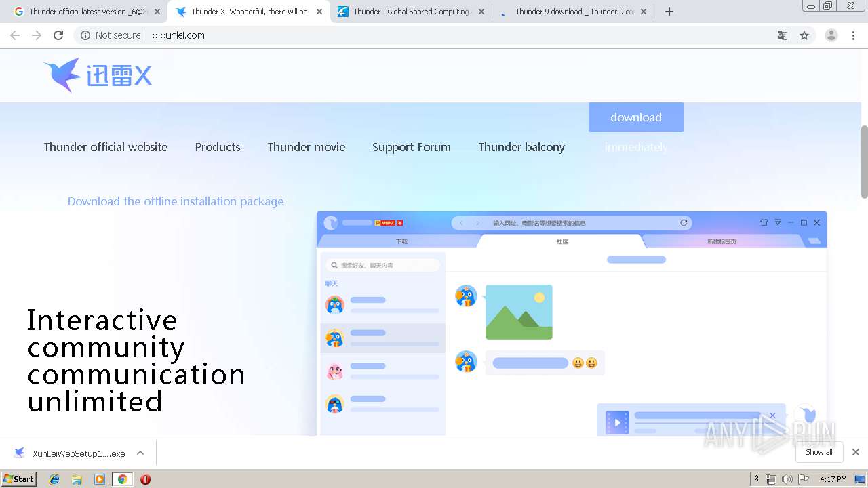Open the Products menu item
Image resolution: width=868 pixels, height=488 pixels.
(218, 147)
